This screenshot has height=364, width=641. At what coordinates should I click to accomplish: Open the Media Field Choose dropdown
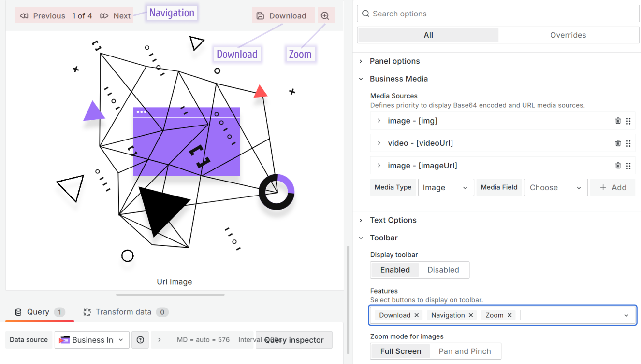pos(555,187)
